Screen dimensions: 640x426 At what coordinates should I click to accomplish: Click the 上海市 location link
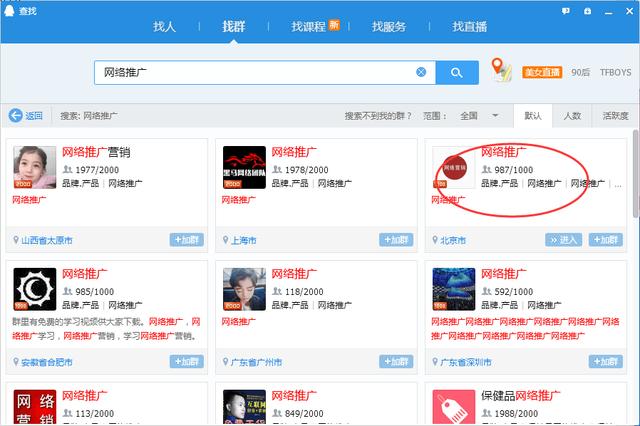[x=243, y=240]
